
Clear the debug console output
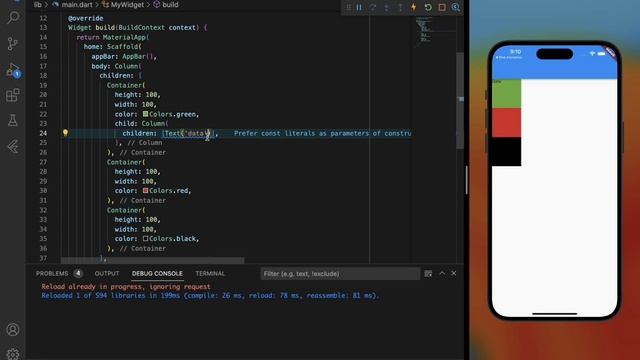pos(428,273)
